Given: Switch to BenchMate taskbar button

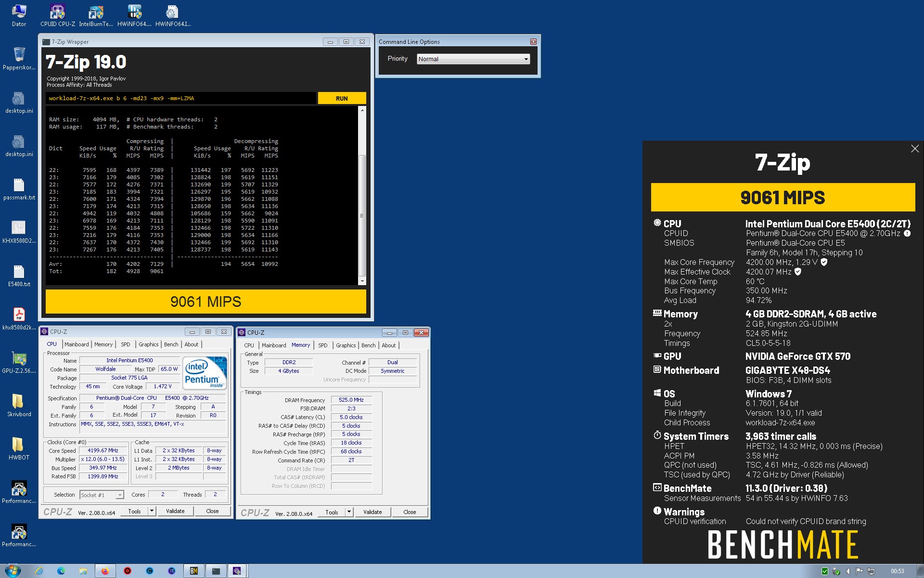Looking at the screenshot, I should coord(194,571).
